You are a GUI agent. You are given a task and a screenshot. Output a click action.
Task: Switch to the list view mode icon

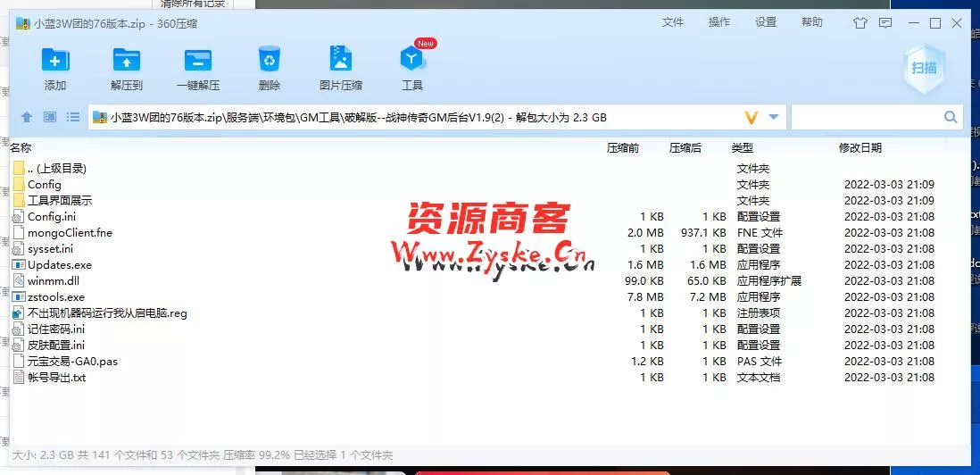point(73,117)
